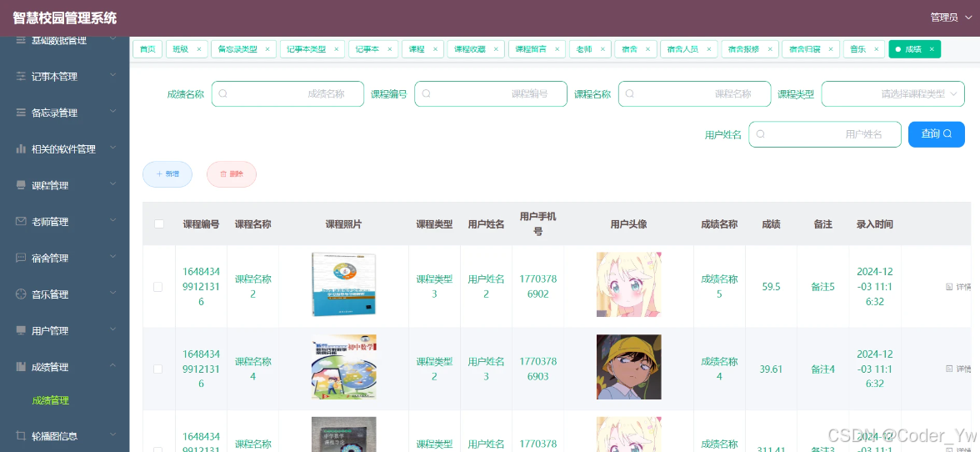980x452 pixels.
Task: Open course photo thumbnail in 课程名称4 row
Action: (343, 367)
